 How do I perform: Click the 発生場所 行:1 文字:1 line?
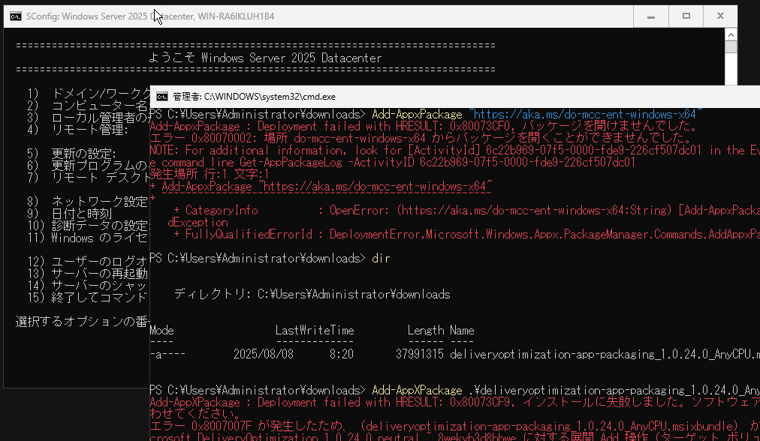(210, 174)
